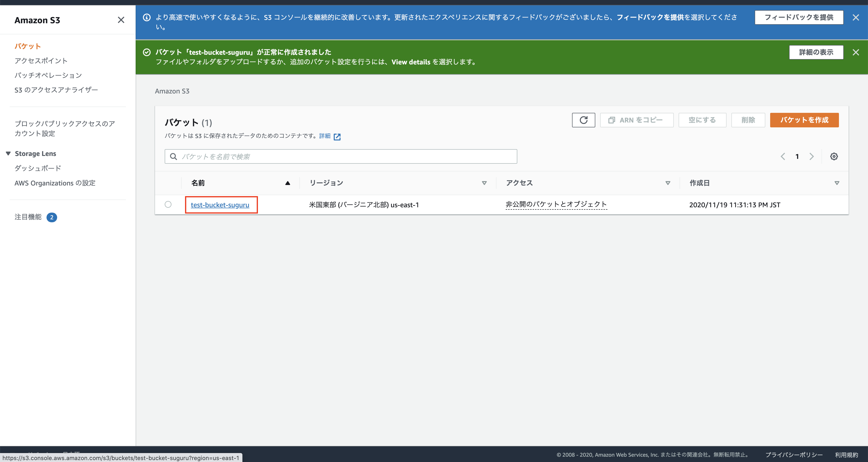Click the refresh buckets icon button
The image size is (868, 462).
(583, 120)
